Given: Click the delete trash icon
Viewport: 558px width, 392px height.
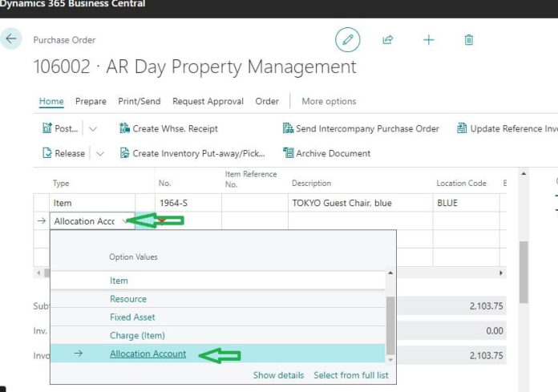Looking at the screenshot, I should [x=469, y=39].
